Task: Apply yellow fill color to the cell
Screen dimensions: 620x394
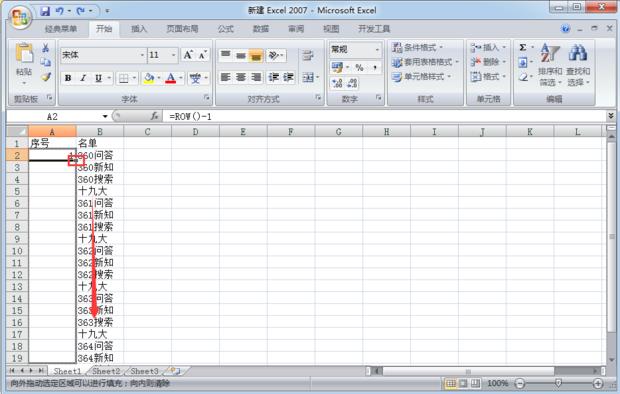Action: click(x=149, y=78)
